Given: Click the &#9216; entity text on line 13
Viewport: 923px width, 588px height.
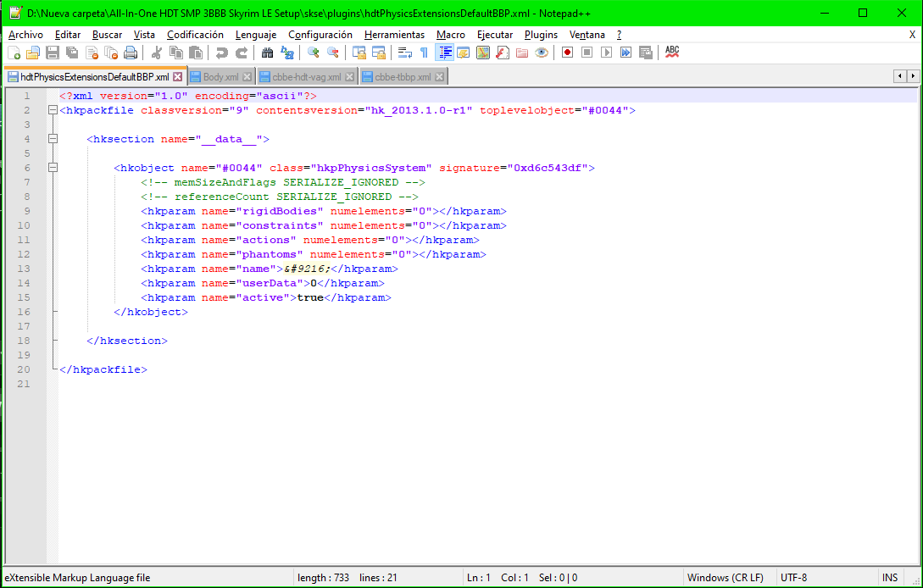Looking at the screenshot, I should tap(308, 269).
